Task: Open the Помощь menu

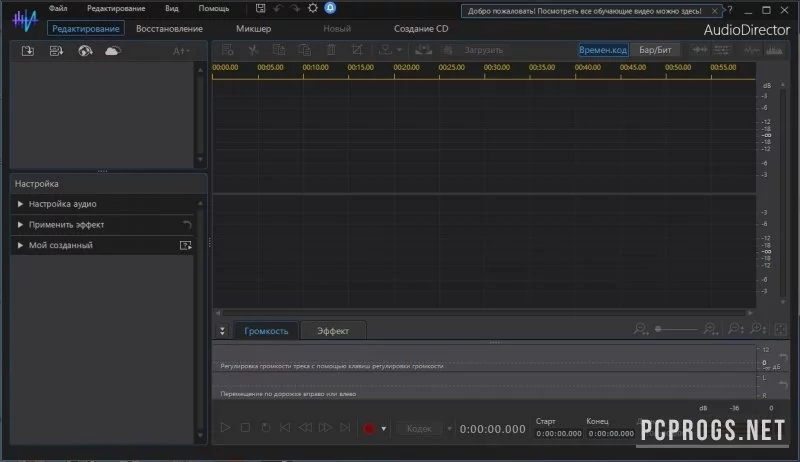Action: (214, 8)
